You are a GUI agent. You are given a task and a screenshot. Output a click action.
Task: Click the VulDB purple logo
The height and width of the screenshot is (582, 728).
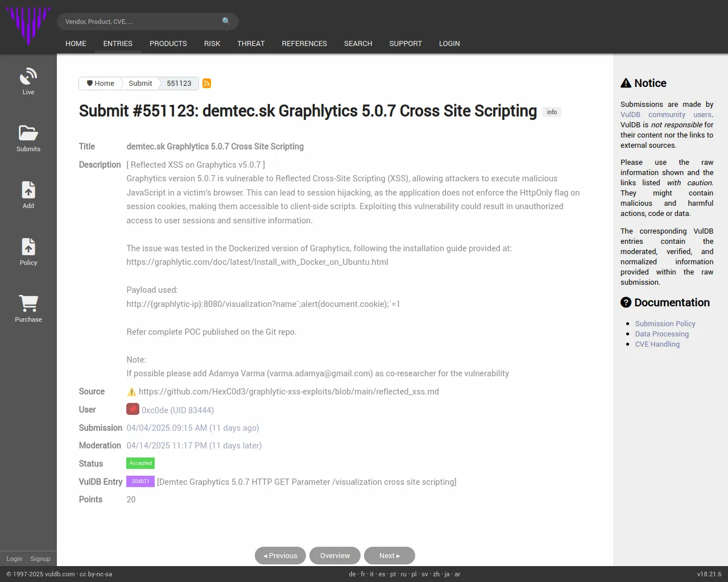click(x=28, y=26)
